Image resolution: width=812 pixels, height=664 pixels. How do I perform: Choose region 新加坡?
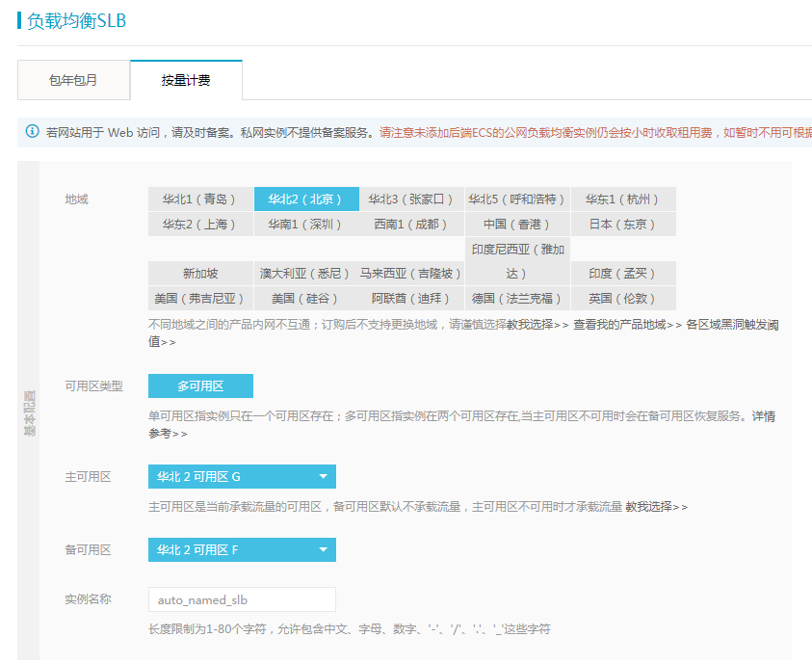tap(200, 273)
